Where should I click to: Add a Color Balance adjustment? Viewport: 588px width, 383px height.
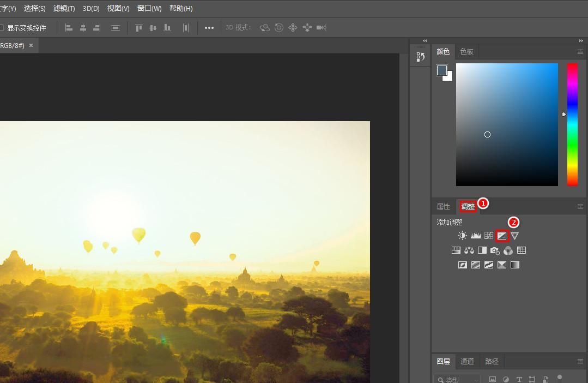tap(469, 250)
